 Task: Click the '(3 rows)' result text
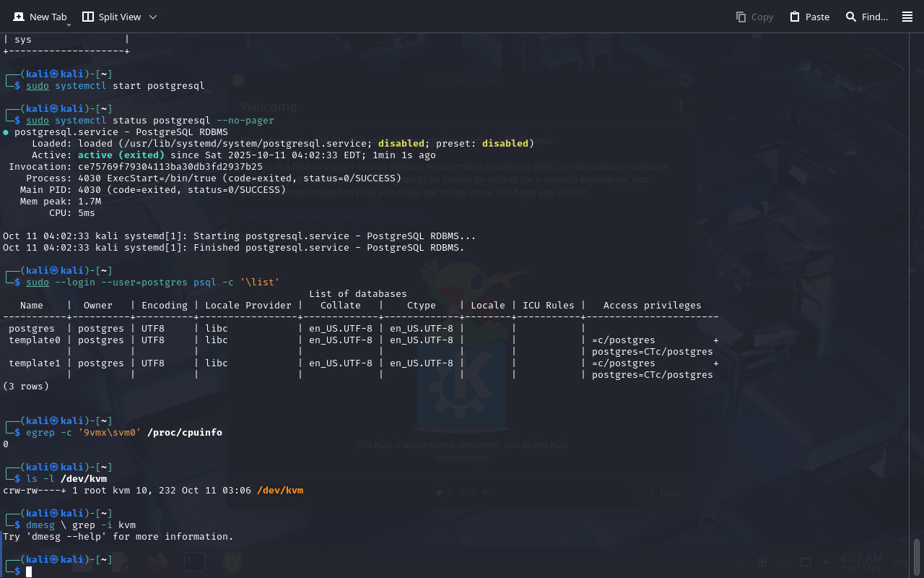26,387
